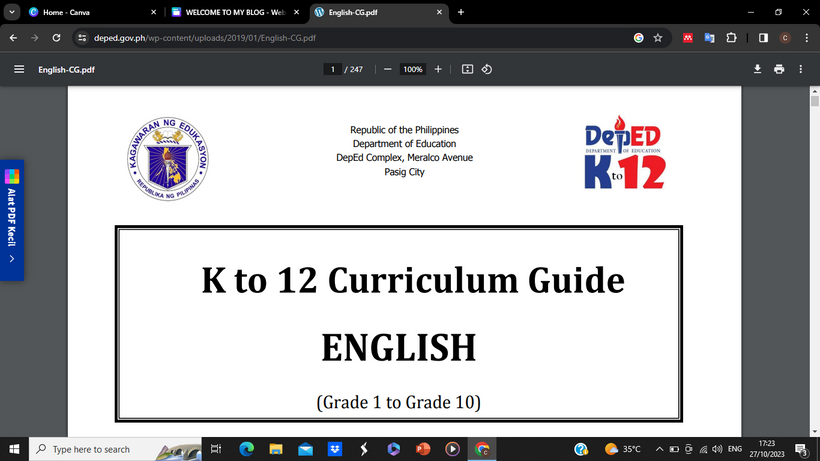Click the PDF zoom in plus button

click(438, 70)
